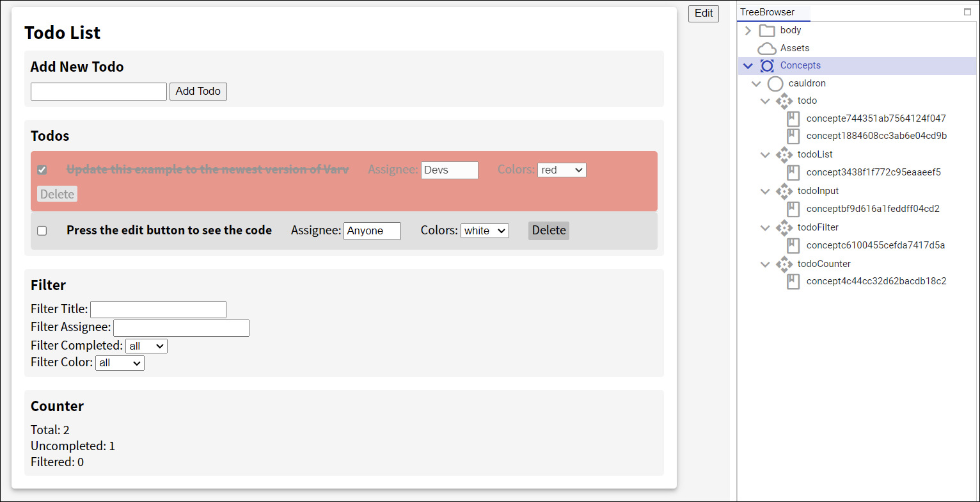Check the 'Press the edit button' todo

42,231
